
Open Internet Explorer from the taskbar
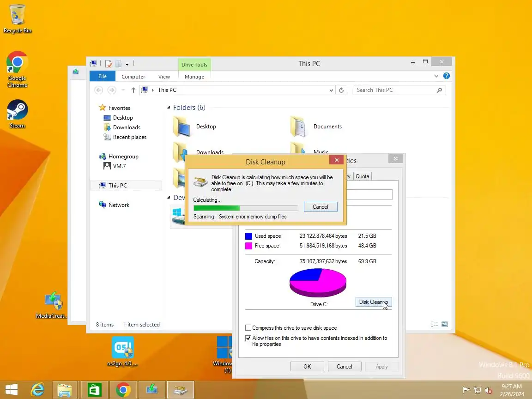[x=37, y=390]
